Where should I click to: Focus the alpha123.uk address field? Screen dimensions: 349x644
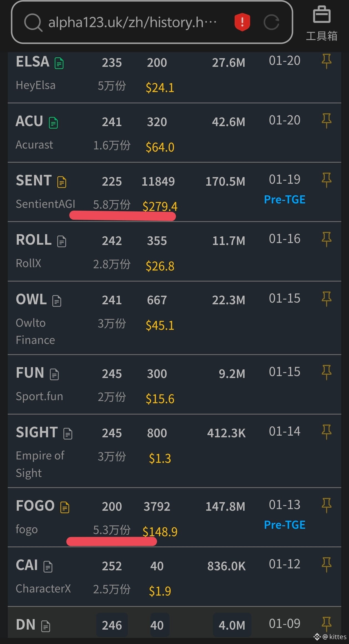click(x=132, y=22)
